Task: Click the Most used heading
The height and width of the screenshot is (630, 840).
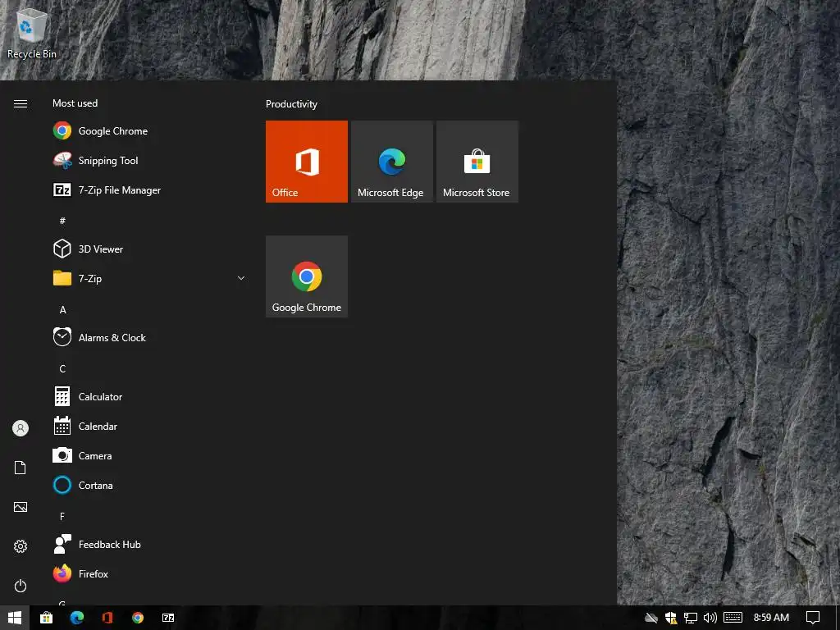Action: (x=75, y=103)
